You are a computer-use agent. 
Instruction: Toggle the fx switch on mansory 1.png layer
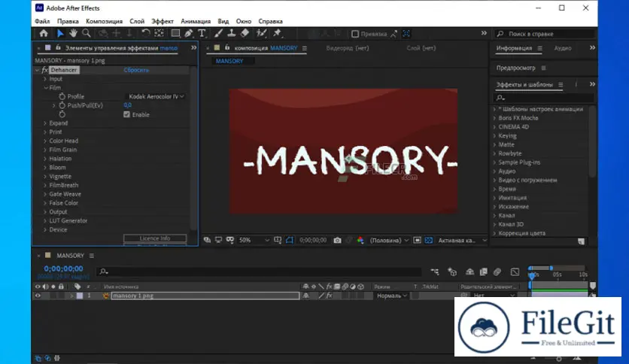(x=330, y=296)
